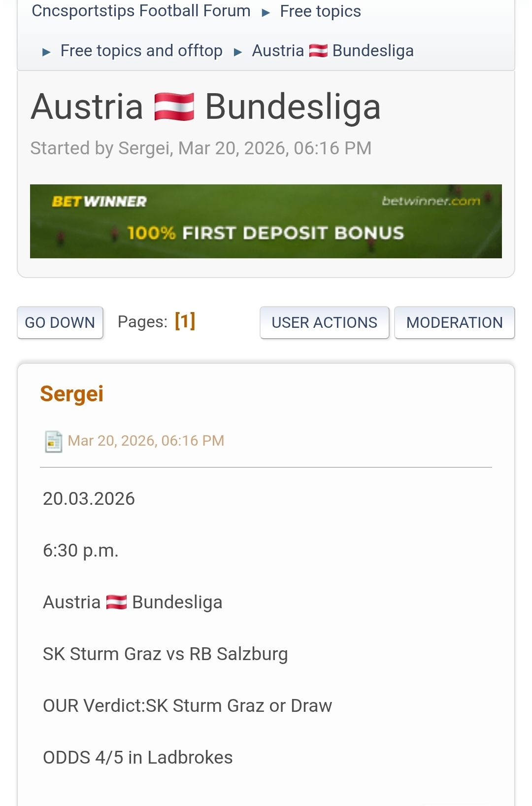Click the breadcrumb arrow before Free topics

point(266,12)
